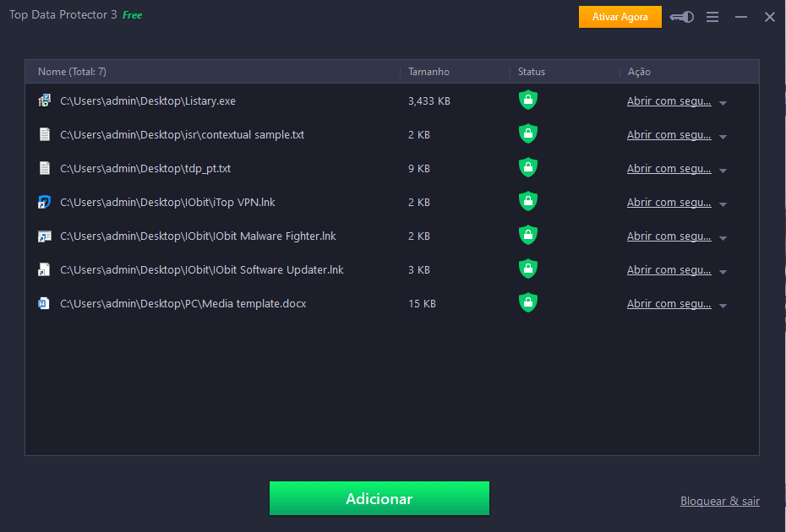Click the lock shield for tdp_pt.txt

[528, 167]
